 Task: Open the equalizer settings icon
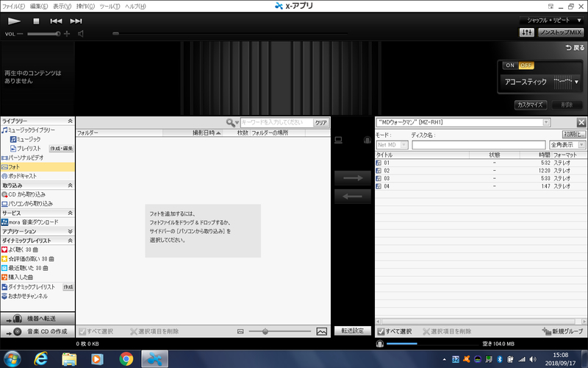526,32
